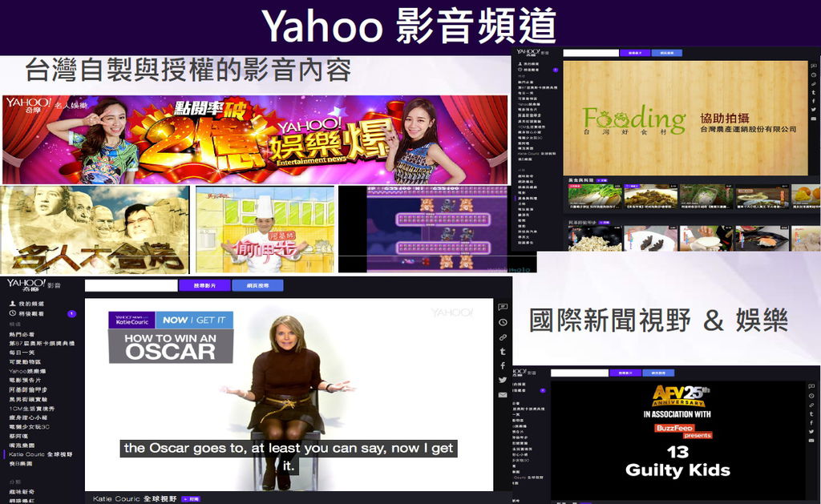Toggle 訂閱 for the 美食與料理 channel
This screenshot has width=821, height=504.
(601, 179)
